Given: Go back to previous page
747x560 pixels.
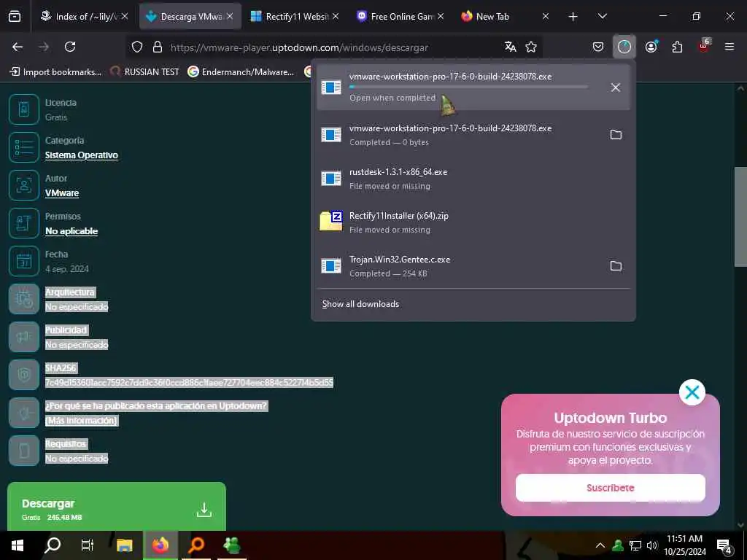Looking at the screenshot, I should pos(18,47).
